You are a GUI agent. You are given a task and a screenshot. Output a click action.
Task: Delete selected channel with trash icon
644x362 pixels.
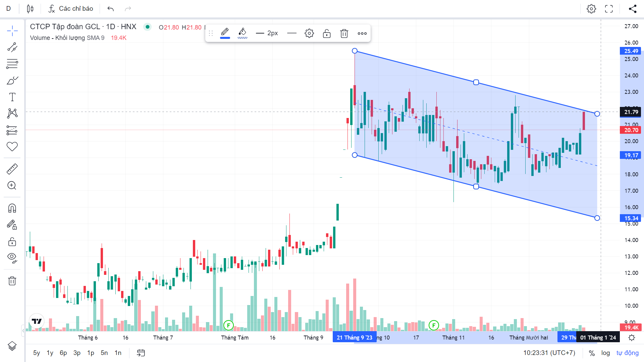[x=344, y=34]
